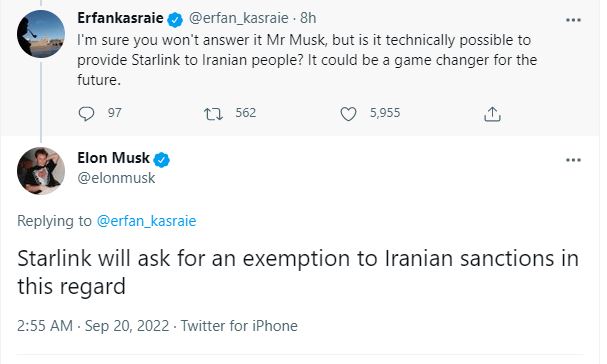Screen dimensions: 607x364
Task: Click @erfan_kasraie in Replying to line
Action: [x=146, y=221]
